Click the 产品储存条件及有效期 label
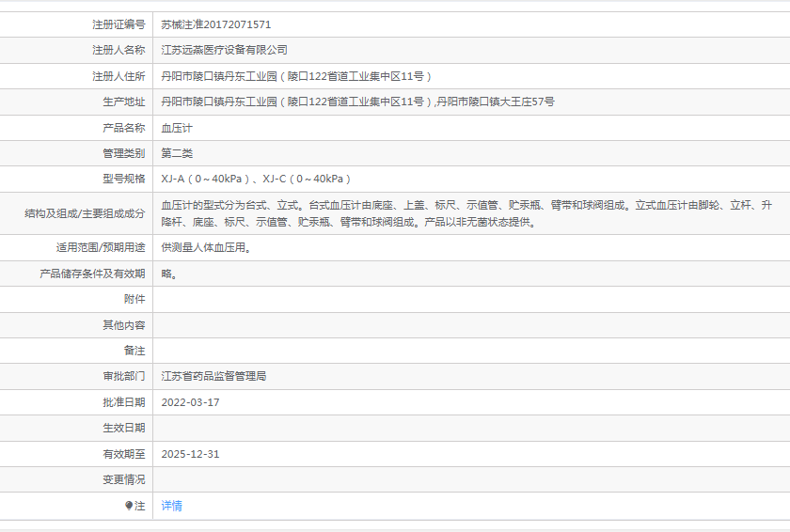790x532 pixels. pos(92,274)
